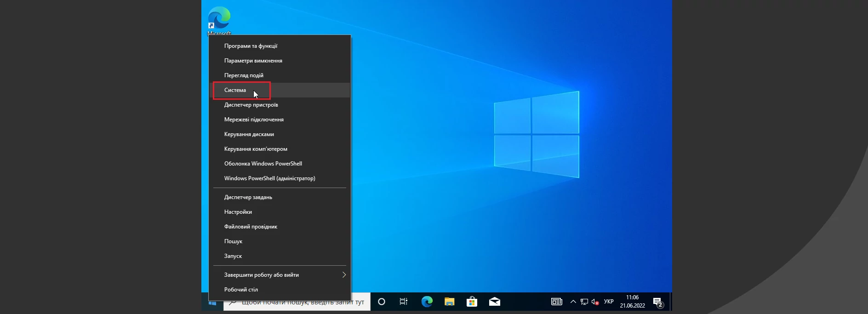The width and height of the screenshot is (868, 314).
Task: Launch Microsoft Edge from taskbar
Action: tap(427, 302)
